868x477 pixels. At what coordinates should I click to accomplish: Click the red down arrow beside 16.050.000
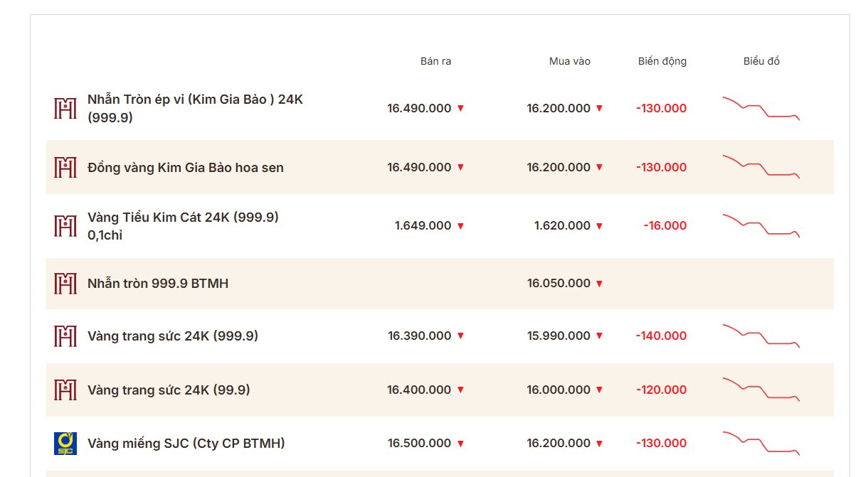coord(599,284)
